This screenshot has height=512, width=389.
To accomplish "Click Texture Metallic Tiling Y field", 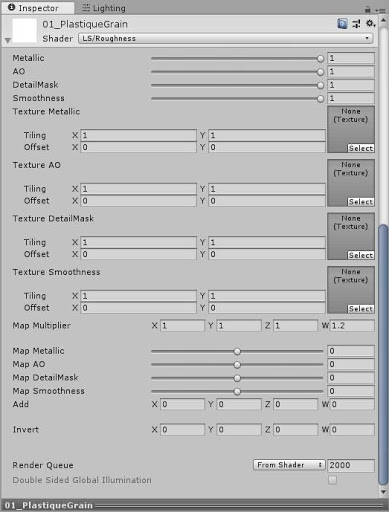I will [267, 135].
